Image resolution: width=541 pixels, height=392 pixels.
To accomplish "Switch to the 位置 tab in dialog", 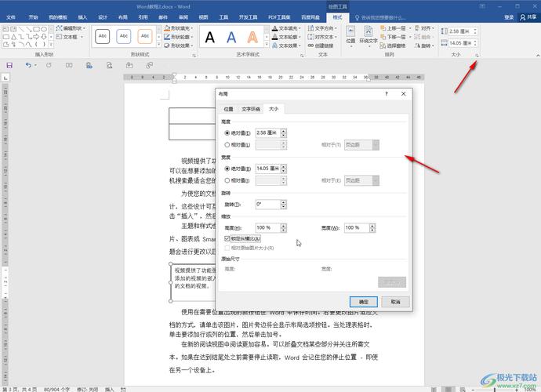I will pyautogui.click(x=228, y=109).
